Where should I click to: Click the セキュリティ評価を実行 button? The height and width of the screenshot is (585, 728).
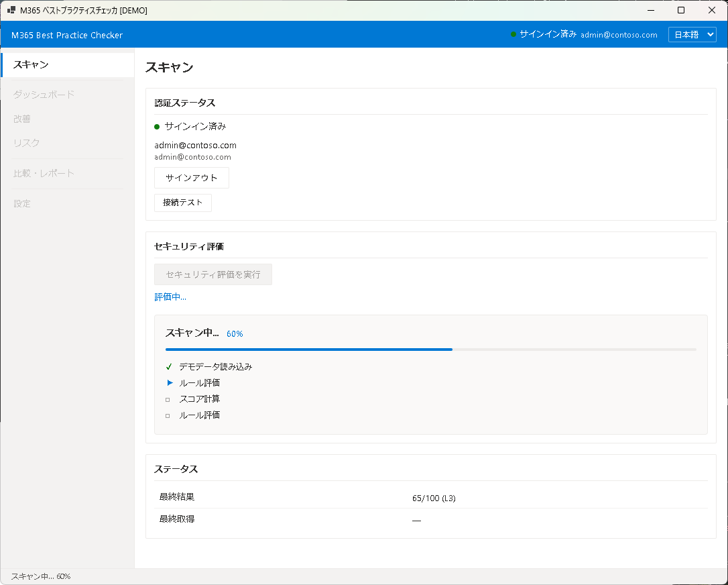(213, 274)
